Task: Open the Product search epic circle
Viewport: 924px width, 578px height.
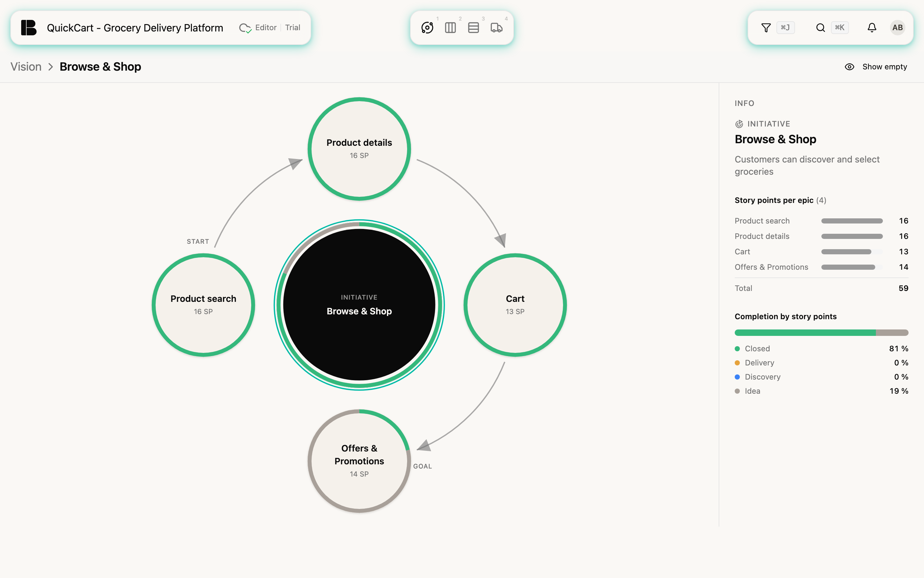Action: (203, 305)
